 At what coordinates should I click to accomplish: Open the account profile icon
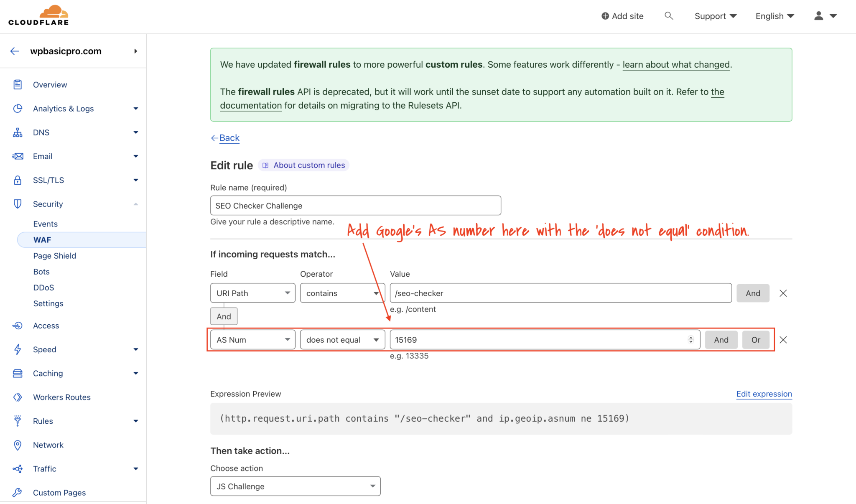tap(819, 15)
